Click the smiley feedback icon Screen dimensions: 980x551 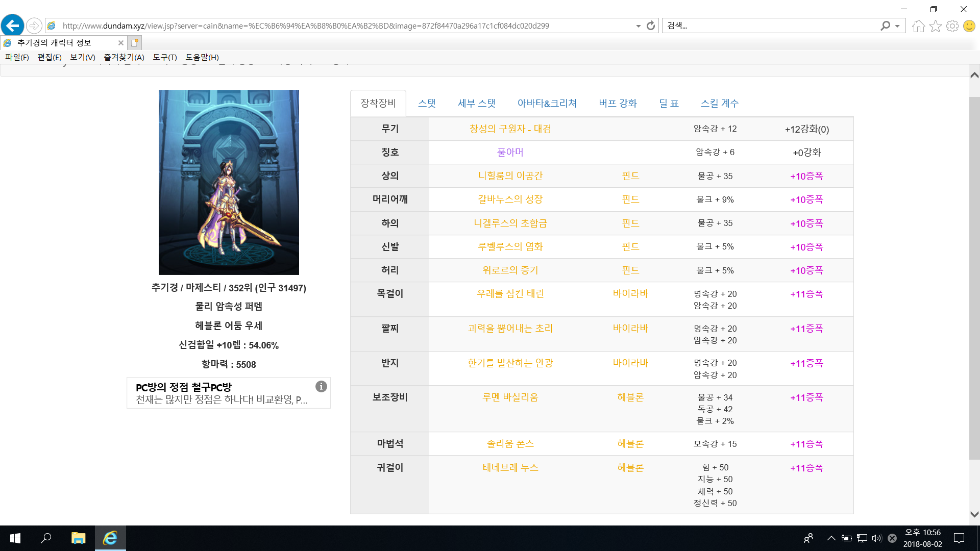969,26
